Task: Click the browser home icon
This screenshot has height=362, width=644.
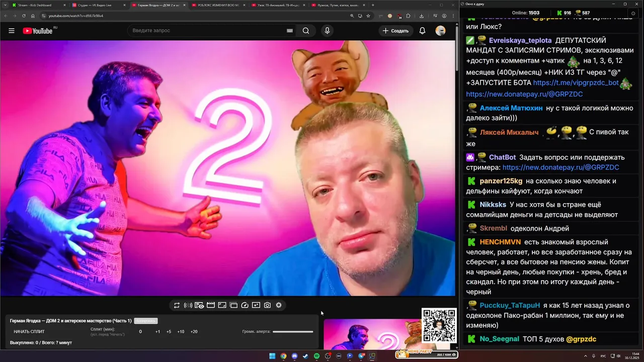Action: coord(33,16)
